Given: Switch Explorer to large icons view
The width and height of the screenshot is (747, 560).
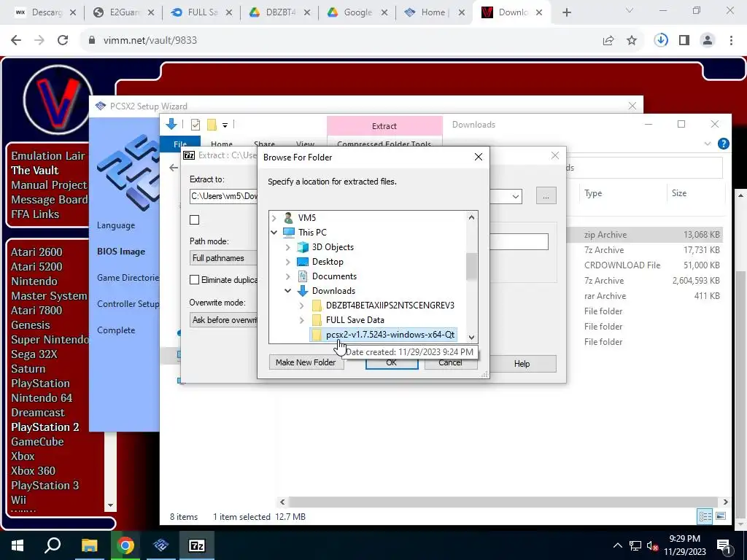Looking at the screenshot, I should (721, 516).
